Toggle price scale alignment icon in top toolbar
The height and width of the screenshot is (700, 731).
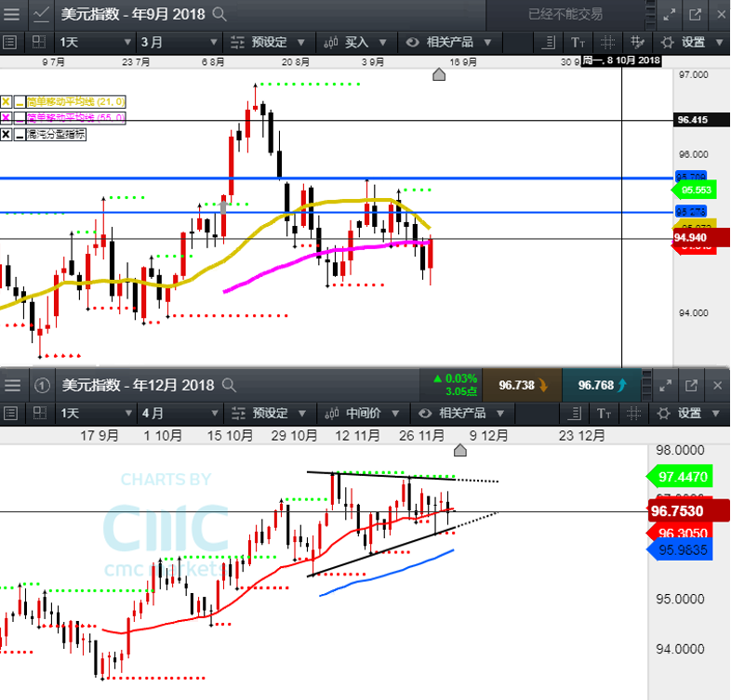[550, 43]
